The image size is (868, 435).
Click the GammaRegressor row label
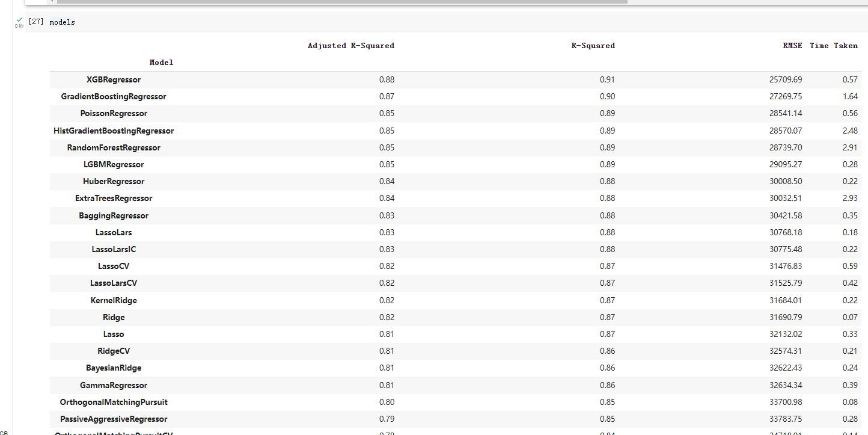pyautogui.click(x=114, y=385)
